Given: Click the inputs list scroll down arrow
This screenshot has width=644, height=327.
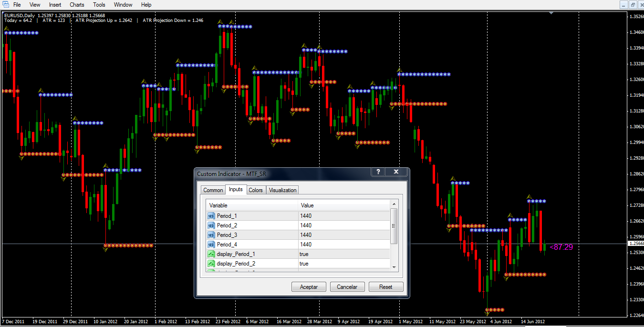Looking at the screenshot, I should point(394,267).
